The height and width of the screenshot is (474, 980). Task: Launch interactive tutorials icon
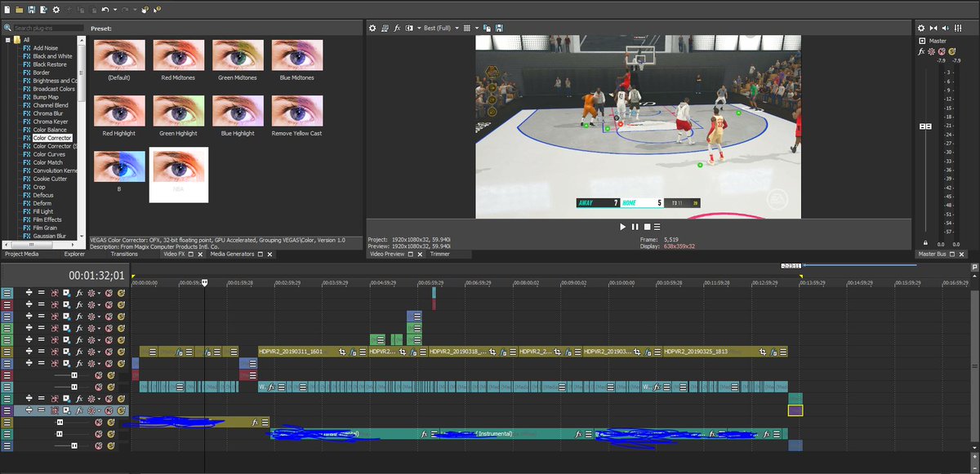[x=144, y=10]
